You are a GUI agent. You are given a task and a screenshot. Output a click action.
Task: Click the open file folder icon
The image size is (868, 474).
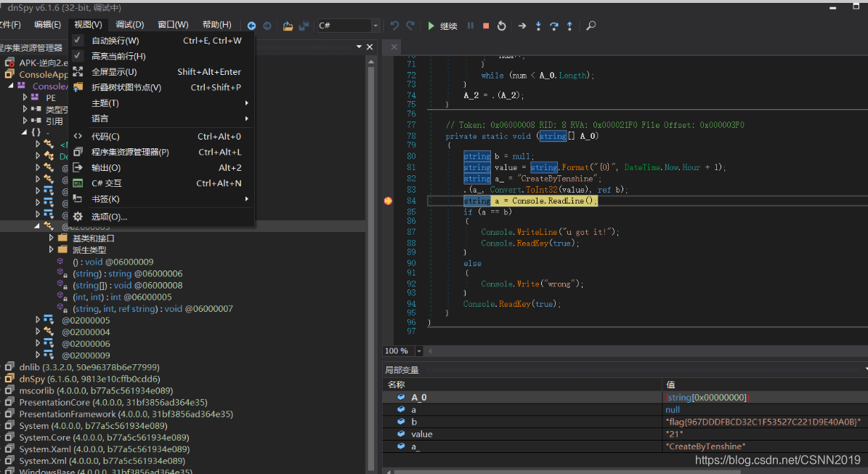288,25
